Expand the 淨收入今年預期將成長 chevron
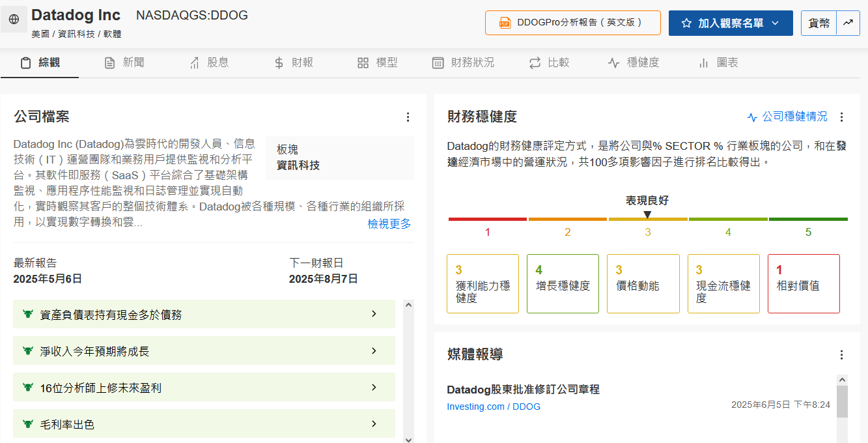This screenshot has width=868, height=443. [374, 350]
